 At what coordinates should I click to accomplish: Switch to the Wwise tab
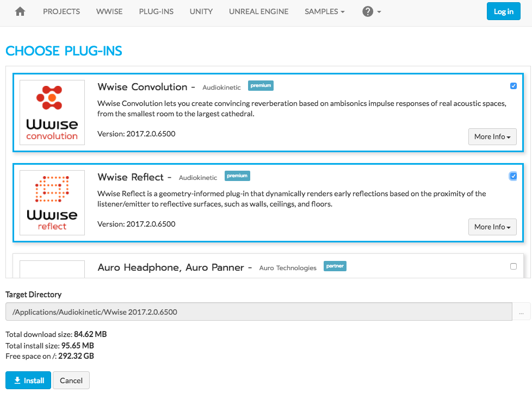[109, 11]
